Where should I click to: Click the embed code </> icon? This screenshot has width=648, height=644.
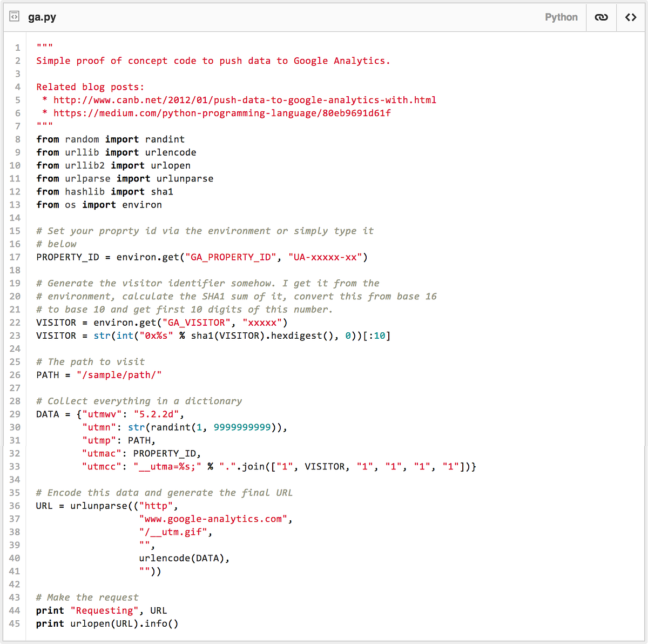[631, 17]
